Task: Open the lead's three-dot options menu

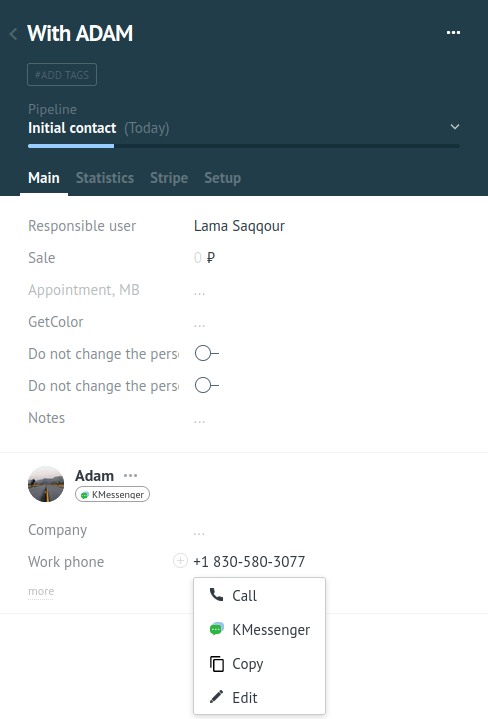Action: click(453, 33)
